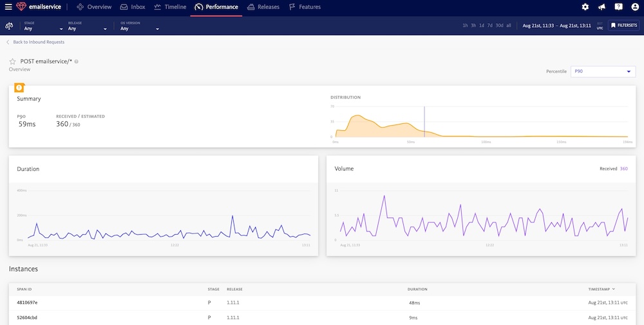
Task: Show info tooltip beside POST emailservice/*
Action: tap(77, 62)
